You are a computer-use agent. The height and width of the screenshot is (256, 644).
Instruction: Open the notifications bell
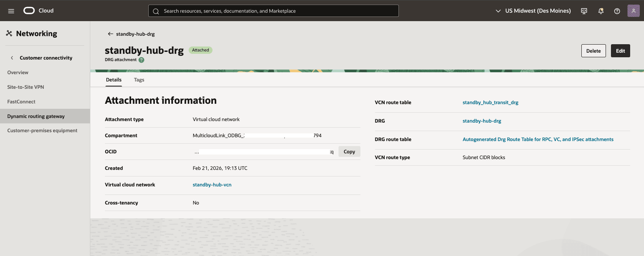click(601, 11)
